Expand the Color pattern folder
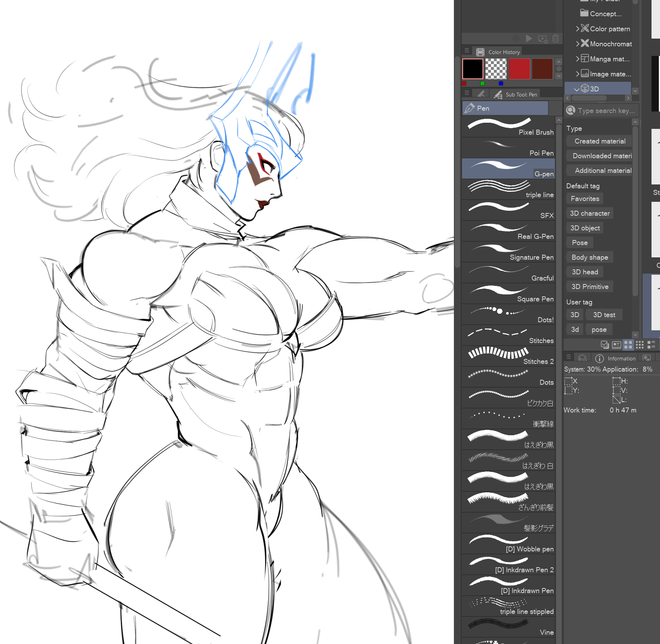 pyautogui.click(x=577, y=29)
